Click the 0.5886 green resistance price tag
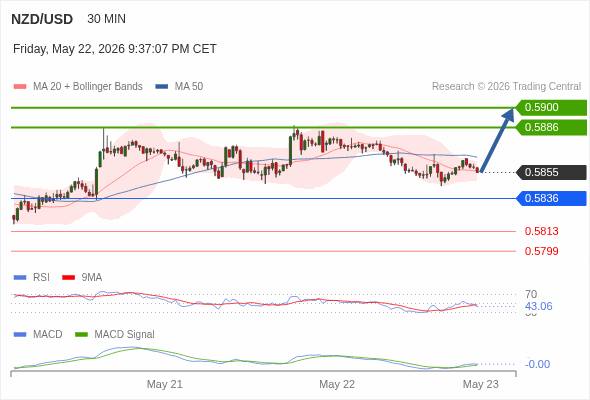 tap(551, 128)
